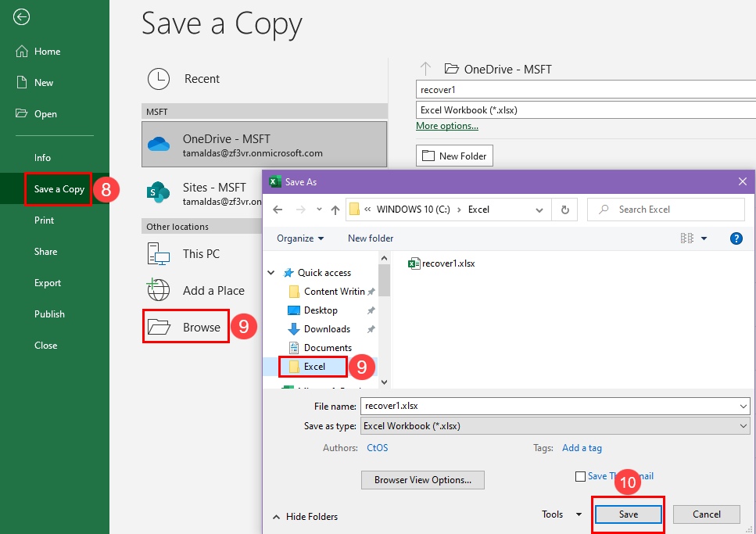The image size is (756, 534).
Task: Click the navigation pane scroll down arrow
Action: click(x=385, y=382)
